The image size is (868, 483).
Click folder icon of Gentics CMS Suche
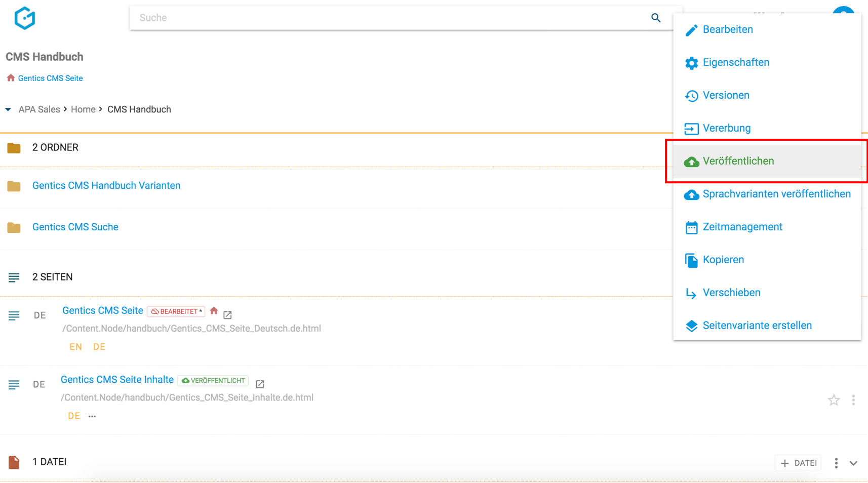[14, 227]
